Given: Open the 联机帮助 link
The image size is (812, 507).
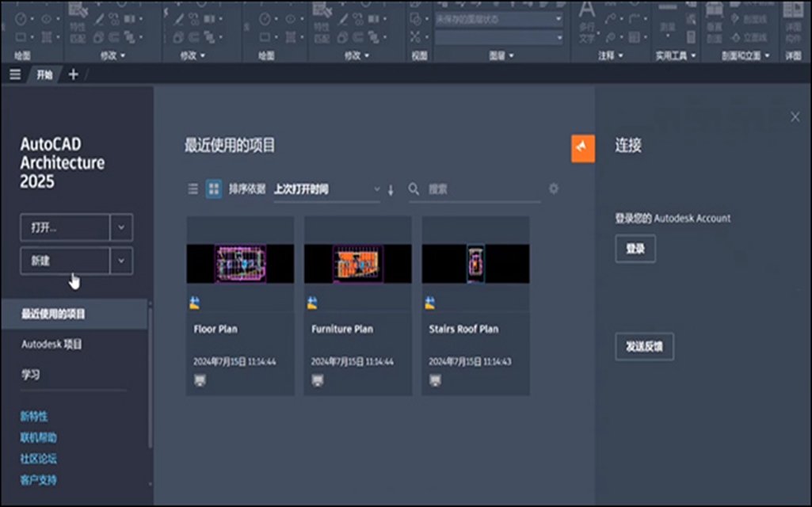Looking at the screenshot, I should point(38,437).
